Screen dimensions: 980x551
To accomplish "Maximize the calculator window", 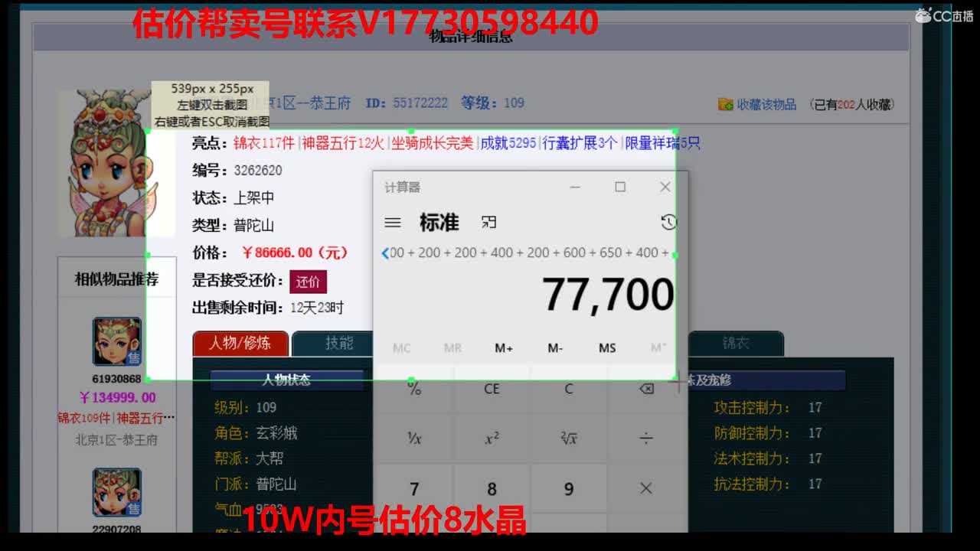I will pyautogui.click(x=620, y=187).
